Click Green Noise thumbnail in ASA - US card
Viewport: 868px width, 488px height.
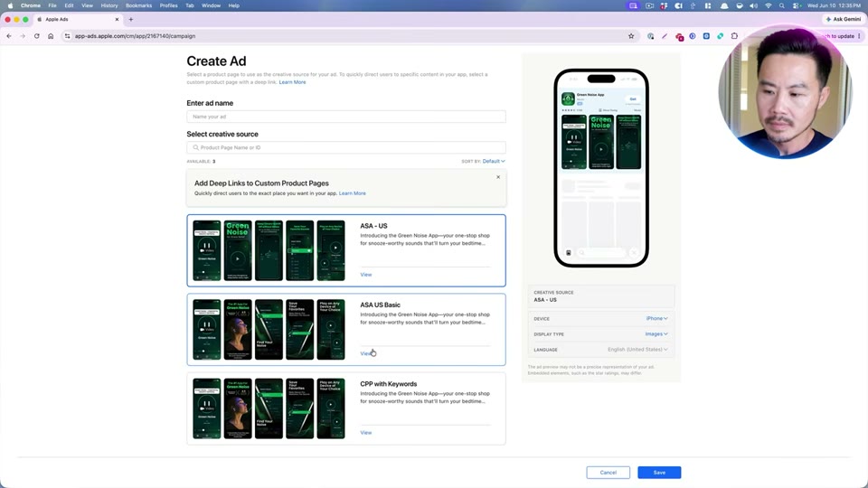(238, 250)
